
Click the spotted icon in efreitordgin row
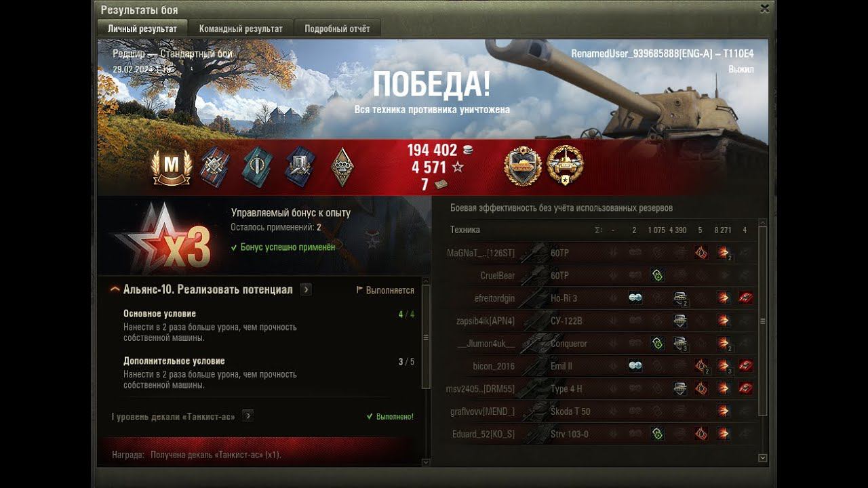point(635,298)
